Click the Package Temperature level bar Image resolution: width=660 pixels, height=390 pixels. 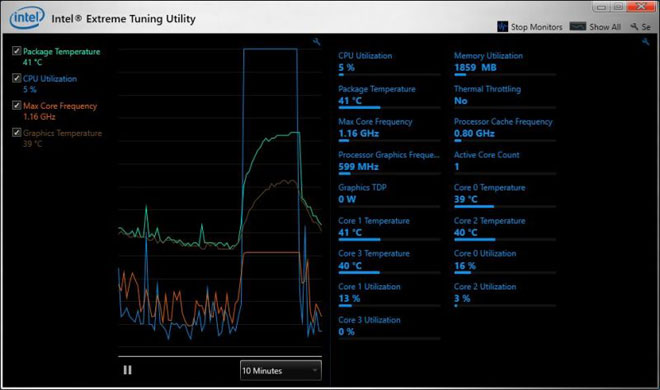pos(389,108)
